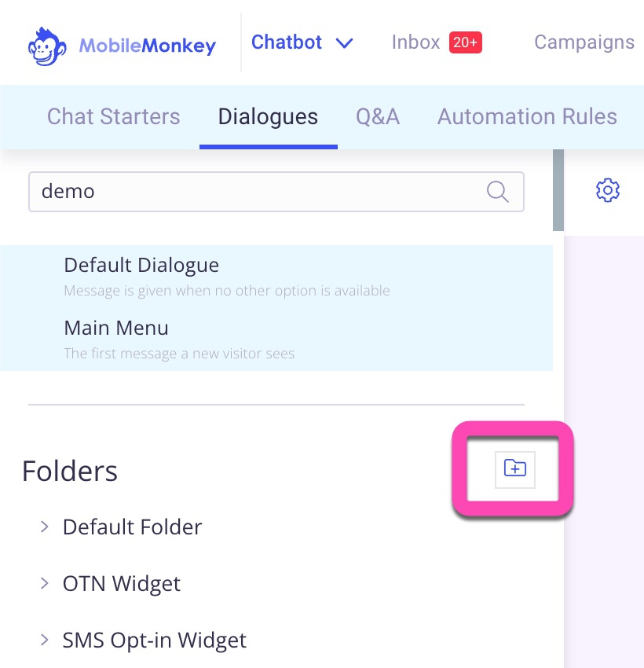Click the 20+ Inbox notification badge
This screenshot has width=644, height=668.
tap(465, 42)
